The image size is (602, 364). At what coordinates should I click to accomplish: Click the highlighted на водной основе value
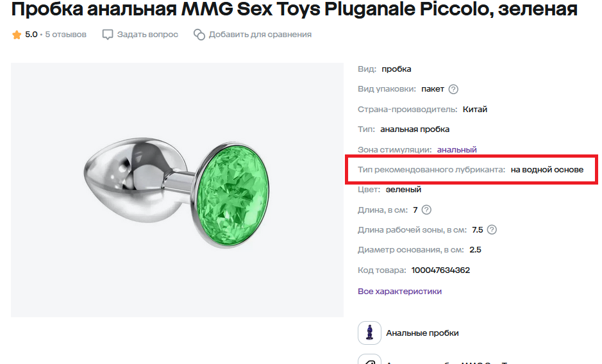(547, 170)
